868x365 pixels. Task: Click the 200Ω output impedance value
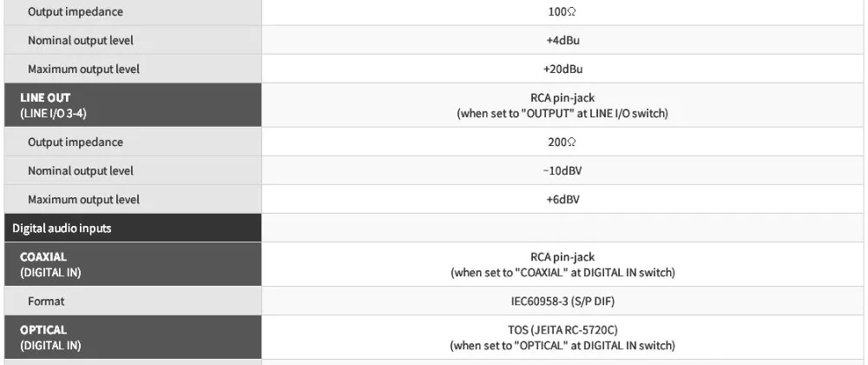point(562,143)
